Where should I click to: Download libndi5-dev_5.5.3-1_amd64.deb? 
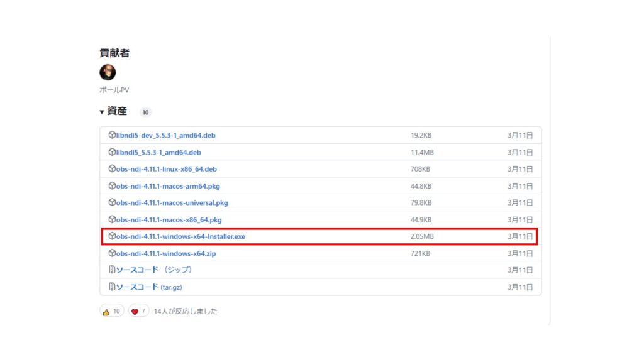pos(165,135)
